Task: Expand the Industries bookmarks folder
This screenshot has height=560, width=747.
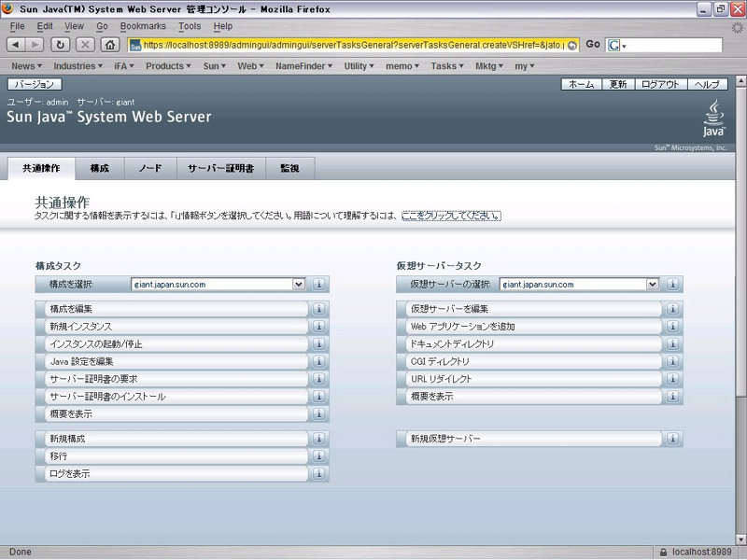Action: 78,66
